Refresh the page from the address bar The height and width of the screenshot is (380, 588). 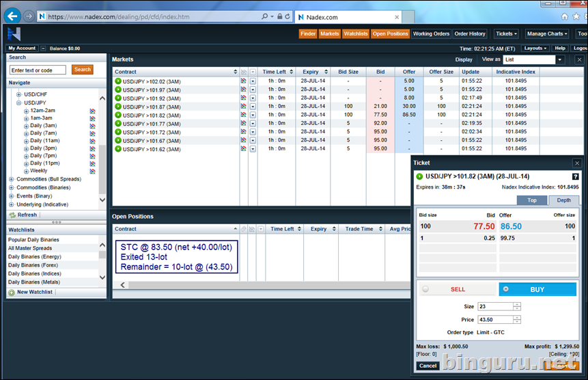pos(288,16)
